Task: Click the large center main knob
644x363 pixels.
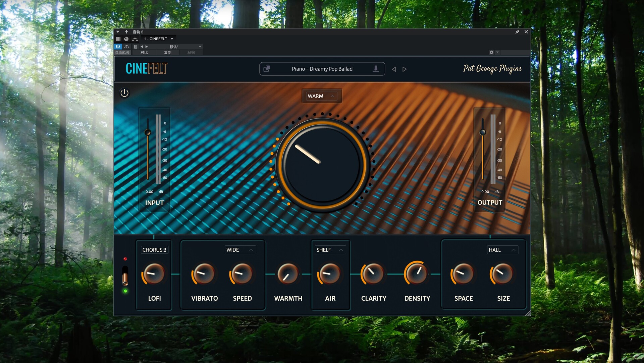Action: [322, 164]
